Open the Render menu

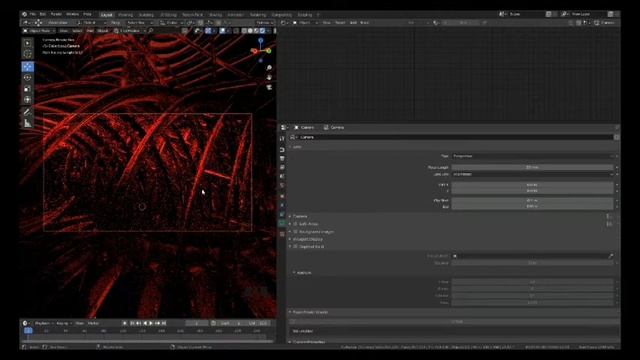click(56, 14)
